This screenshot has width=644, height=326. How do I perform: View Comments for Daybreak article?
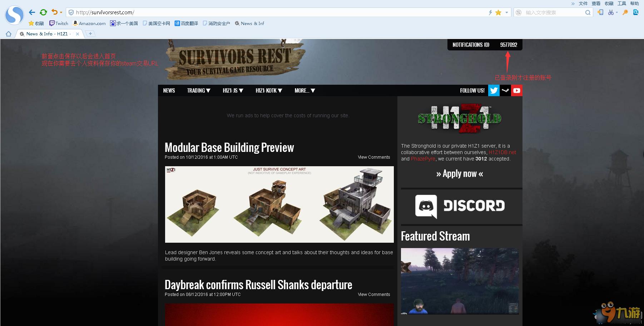click(x=374, y=295)
